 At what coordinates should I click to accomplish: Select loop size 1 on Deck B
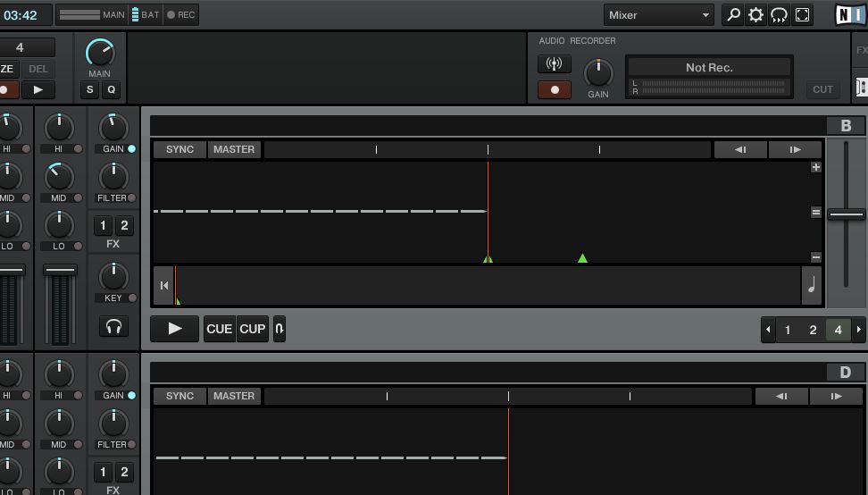[788, 330]
